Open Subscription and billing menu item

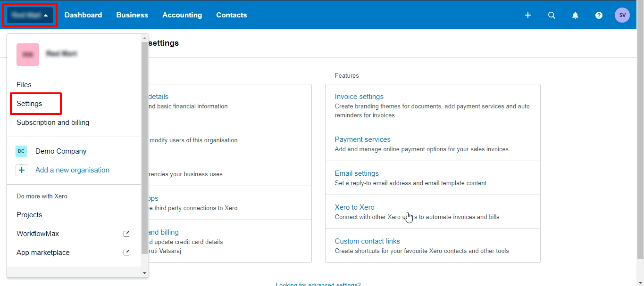coord(53,123)
